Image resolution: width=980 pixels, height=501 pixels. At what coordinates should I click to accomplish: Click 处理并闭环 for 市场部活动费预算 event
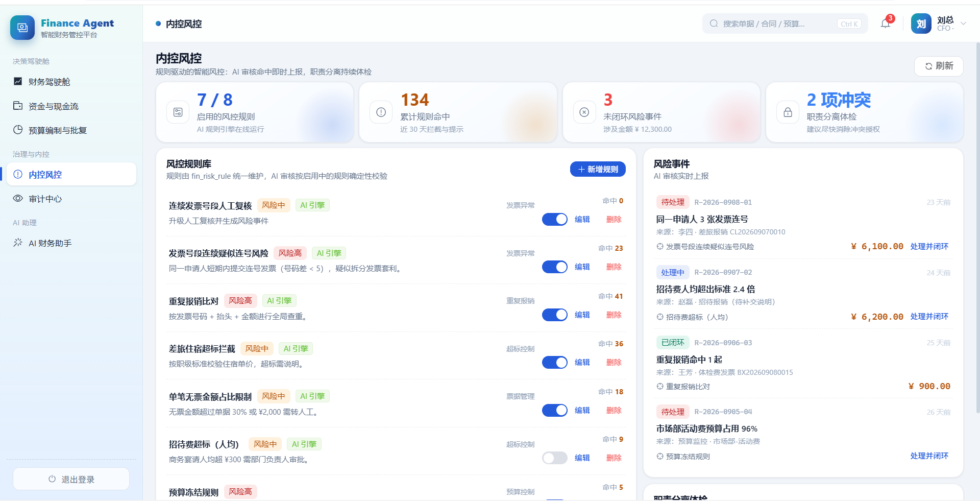(x=929, y=456)
